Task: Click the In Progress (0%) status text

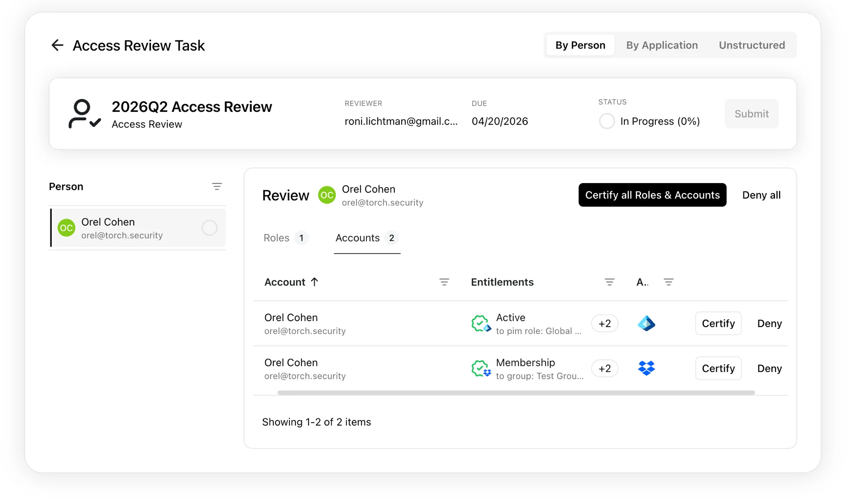Action: [x=660, y=121]
